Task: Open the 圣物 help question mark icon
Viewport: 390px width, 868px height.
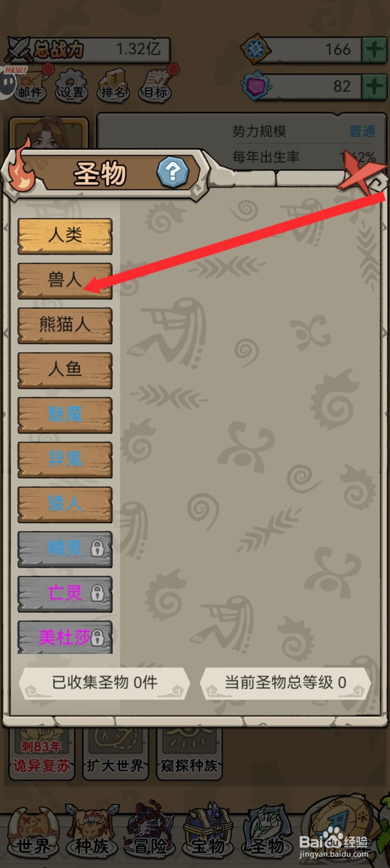Action: [172, 172]
